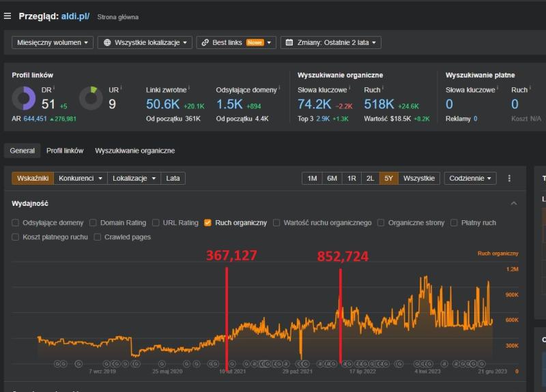Open the Miesięczny wolumen dropdown
Viewport: 546px width, 392px height.
51,42
